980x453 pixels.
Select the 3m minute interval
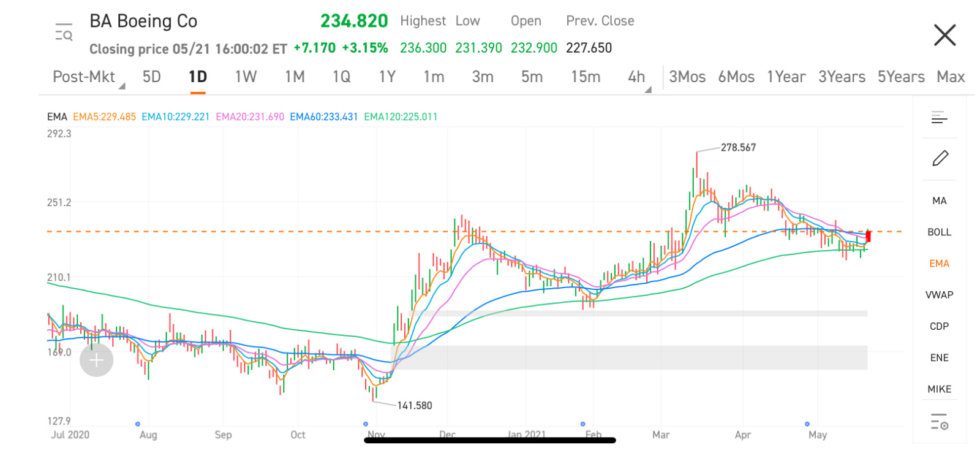(x=483, y=77)
